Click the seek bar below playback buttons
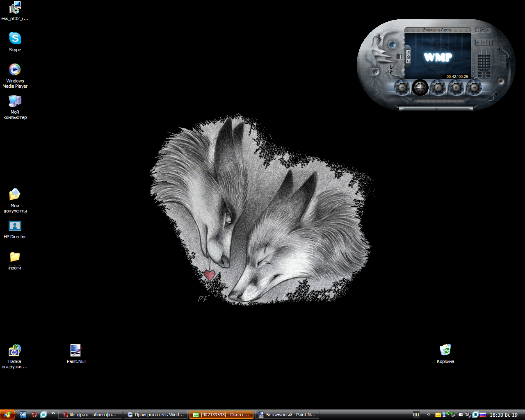Viewport: 525px width, 420px height. [438, 100]
